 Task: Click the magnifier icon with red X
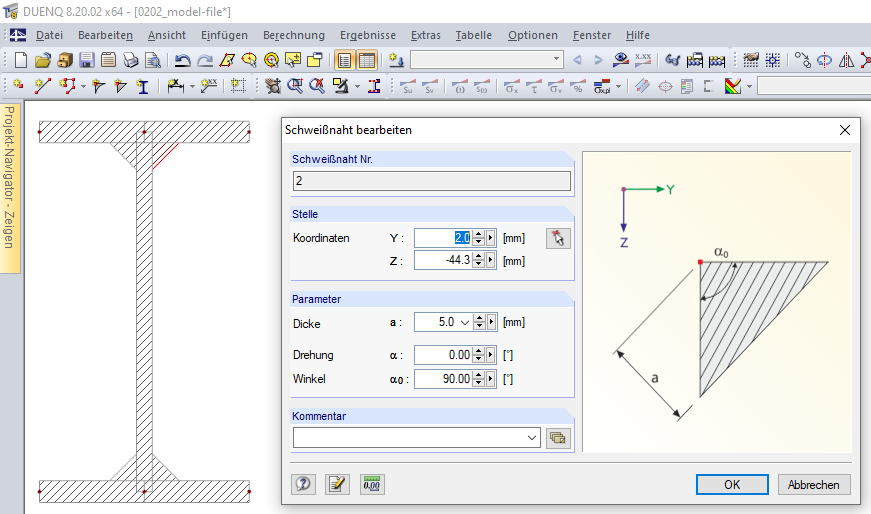point(317,86)
